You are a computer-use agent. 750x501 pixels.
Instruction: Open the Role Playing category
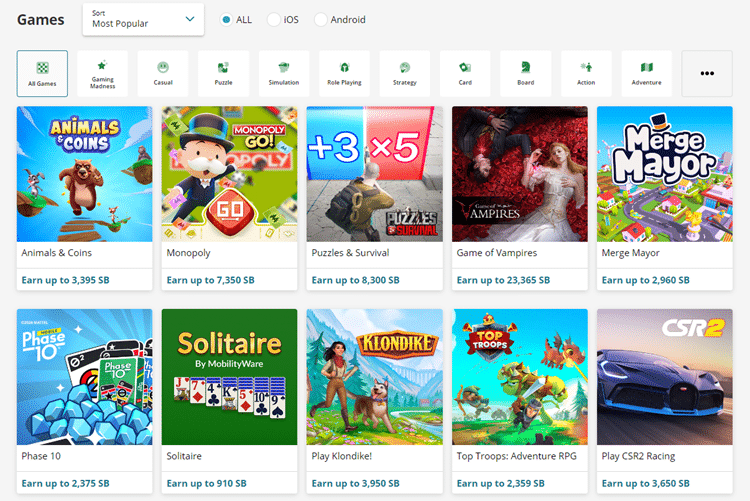click(344, 73)
